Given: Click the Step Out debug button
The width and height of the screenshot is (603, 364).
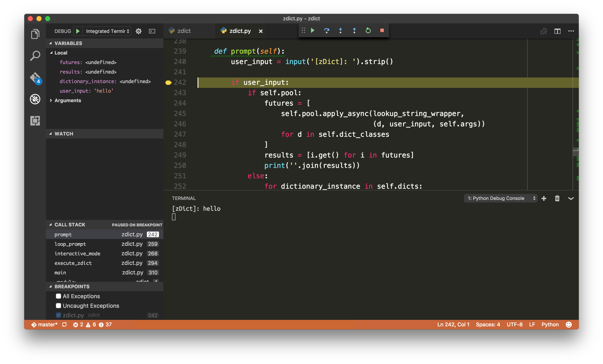Looking at the screenshot, I should click(354, 31).
